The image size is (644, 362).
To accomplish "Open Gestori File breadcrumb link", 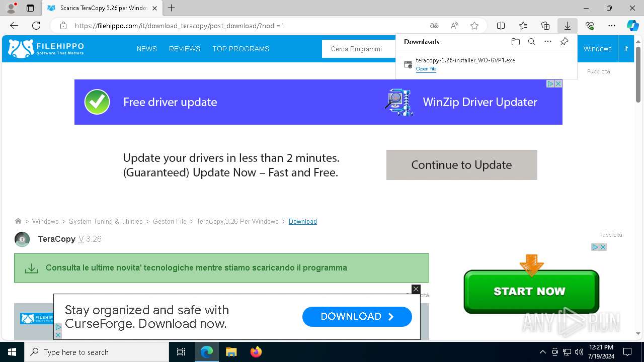I will 170,221.
